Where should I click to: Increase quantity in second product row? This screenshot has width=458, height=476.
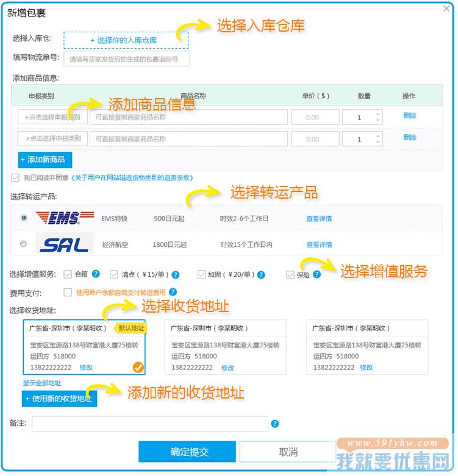[378, 137]
